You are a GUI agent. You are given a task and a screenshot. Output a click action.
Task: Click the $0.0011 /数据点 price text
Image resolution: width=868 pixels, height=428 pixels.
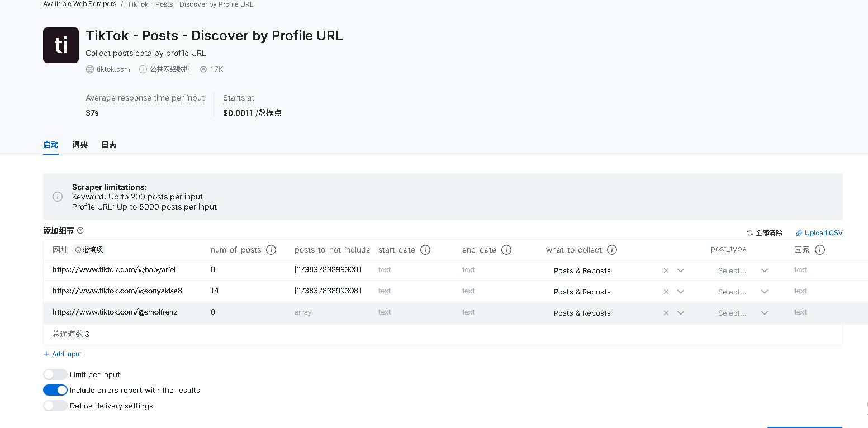tap(252, 113)
